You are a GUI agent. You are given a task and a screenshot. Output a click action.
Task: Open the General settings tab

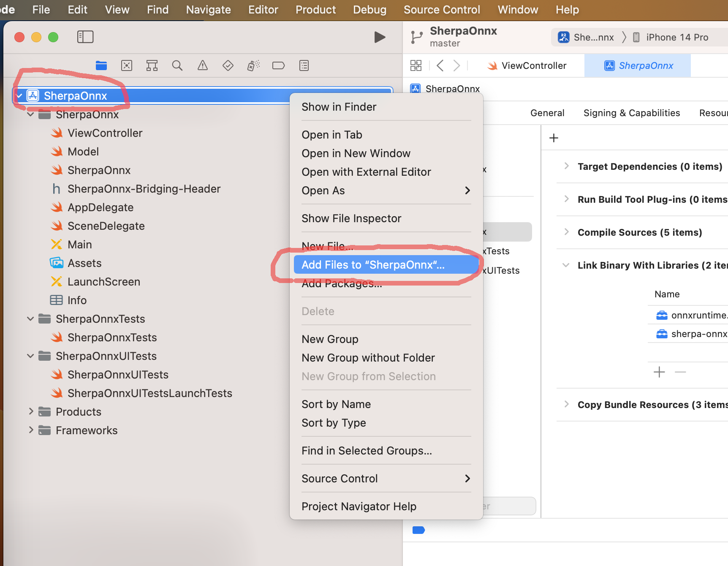click(x=547, y=113)
